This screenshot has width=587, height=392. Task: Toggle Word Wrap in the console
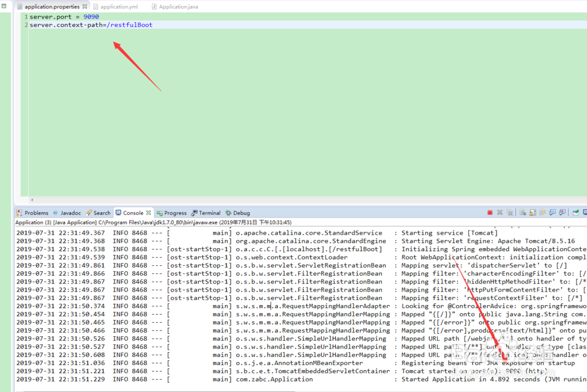[542, 212]
